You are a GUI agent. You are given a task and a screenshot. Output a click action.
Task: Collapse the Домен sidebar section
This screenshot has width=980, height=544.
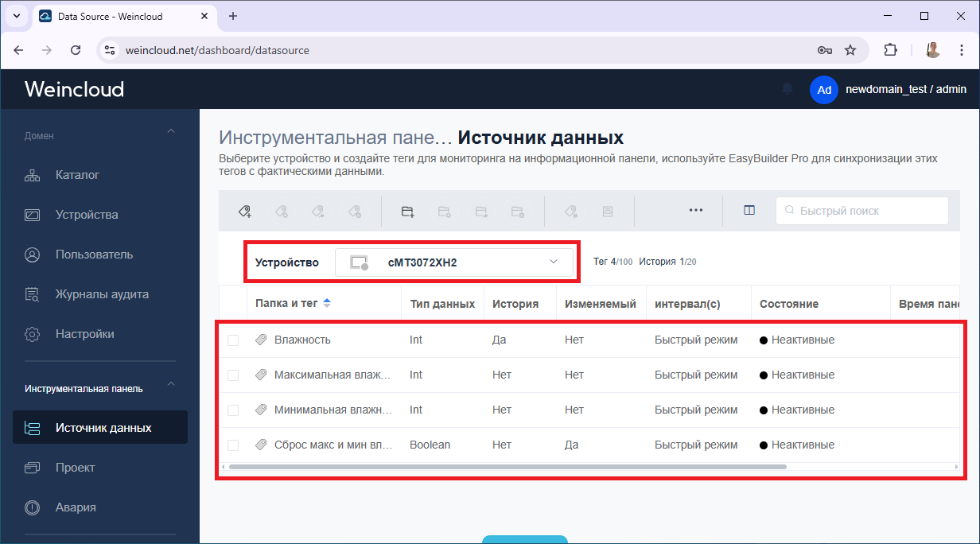coord(170,132)
